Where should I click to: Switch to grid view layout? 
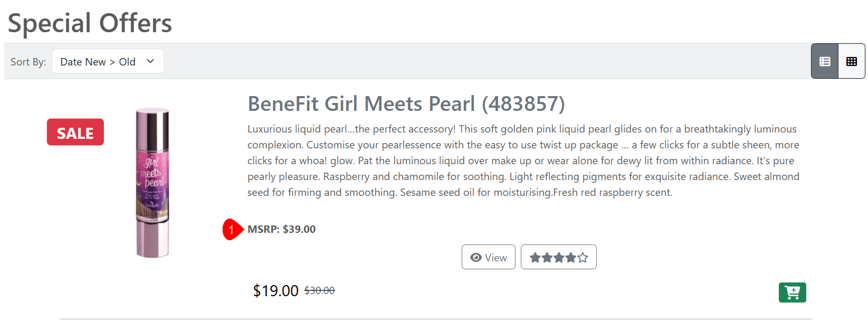pos(852,61)
